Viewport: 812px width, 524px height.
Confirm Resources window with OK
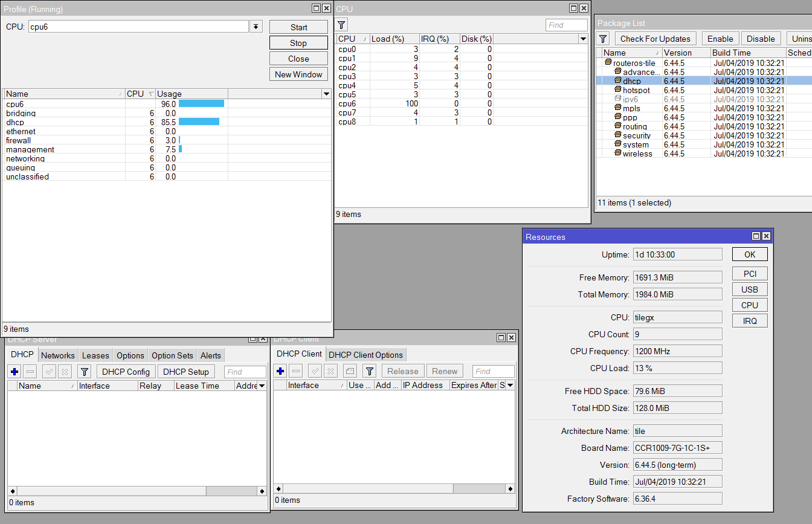point(750,254)
